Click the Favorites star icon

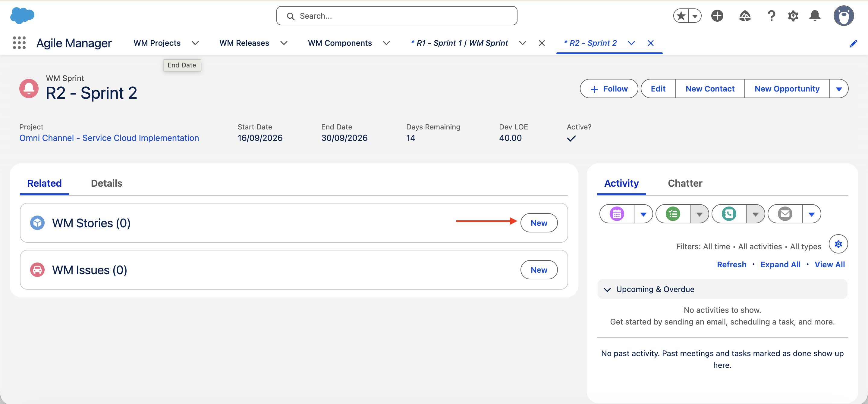point(681,16)
